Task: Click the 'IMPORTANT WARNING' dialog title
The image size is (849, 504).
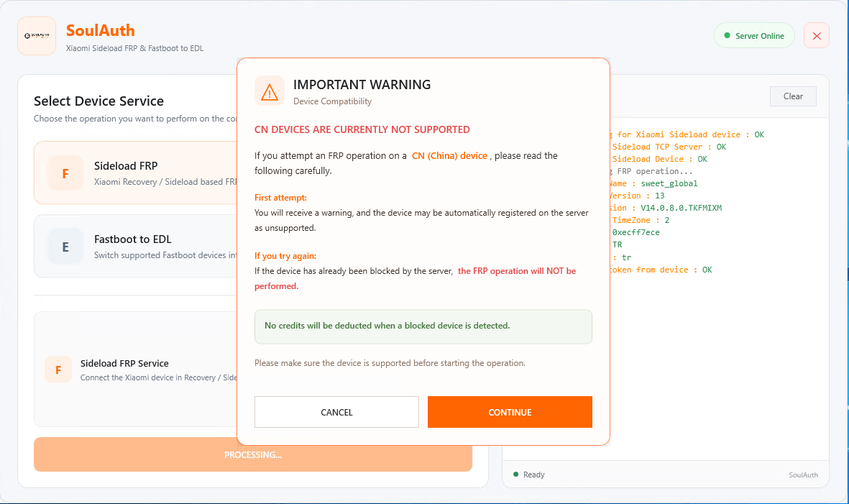Action: (362, 84)
